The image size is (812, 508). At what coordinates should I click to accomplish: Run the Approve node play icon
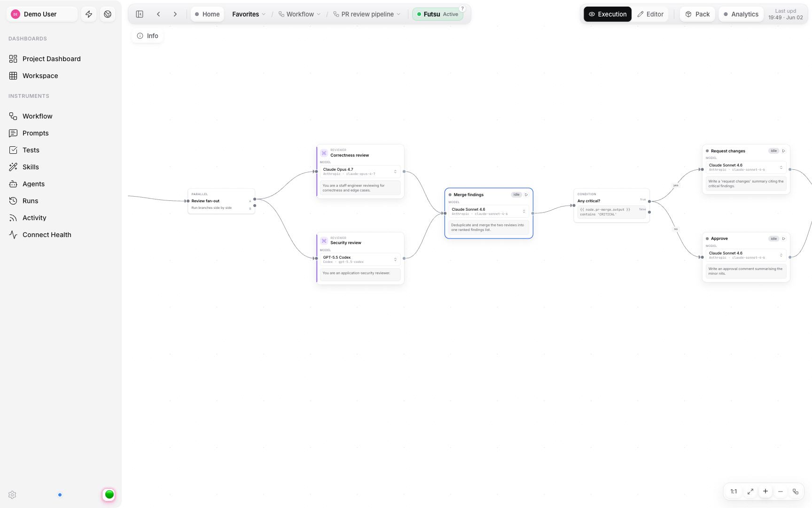pos(784,238)
